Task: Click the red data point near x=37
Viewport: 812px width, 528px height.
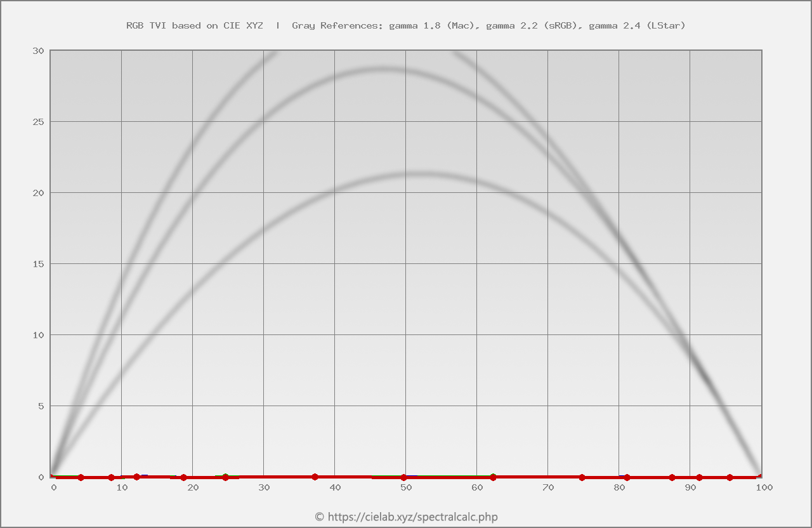Action: click(315, 477)
